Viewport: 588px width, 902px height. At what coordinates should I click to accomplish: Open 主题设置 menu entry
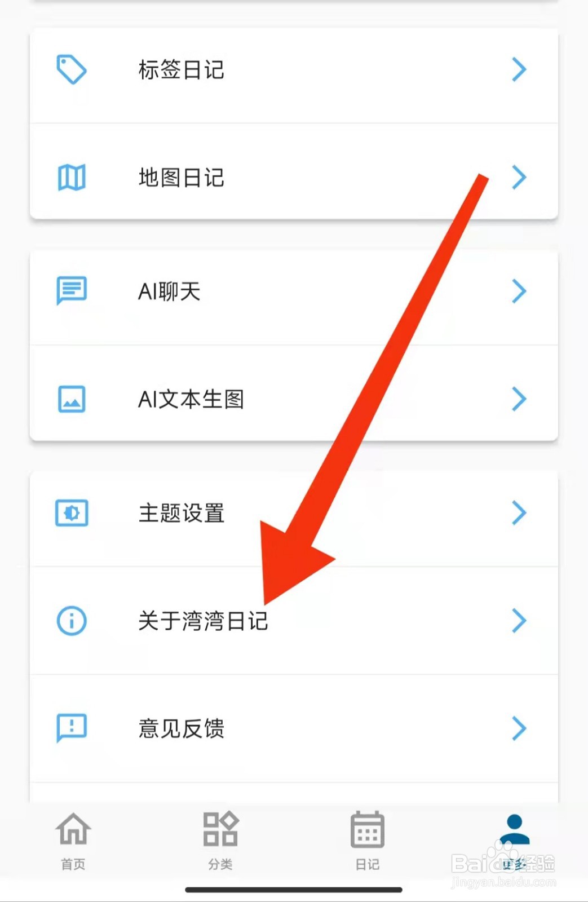294,513
